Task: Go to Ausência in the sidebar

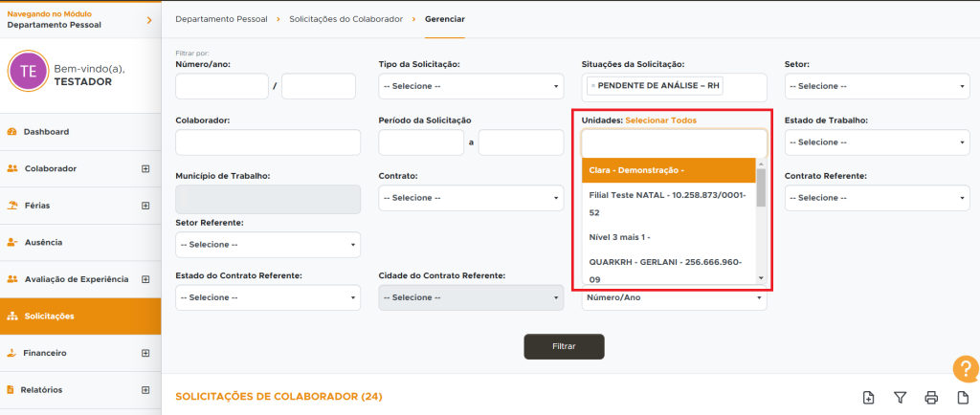Action: coord(44,243)
